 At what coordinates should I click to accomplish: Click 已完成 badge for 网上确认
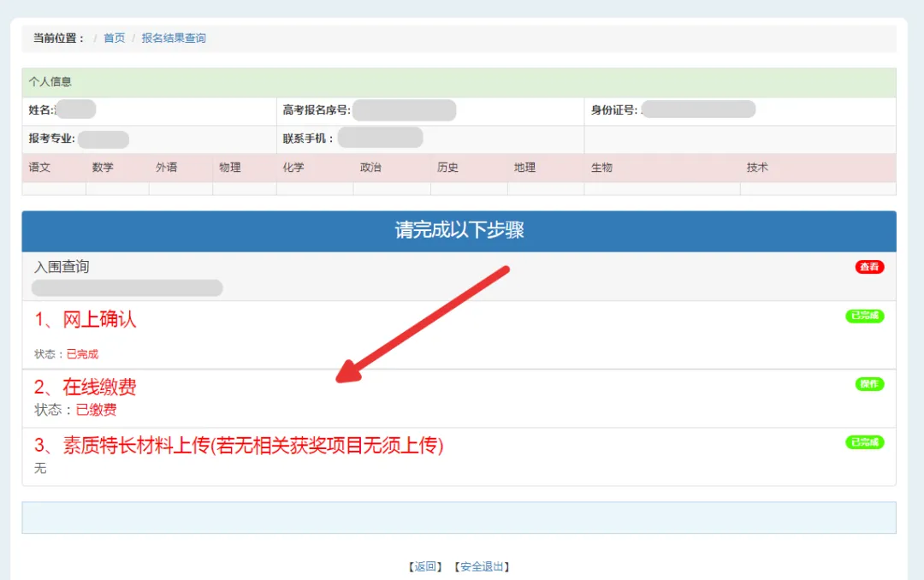(x=864, y=317)
